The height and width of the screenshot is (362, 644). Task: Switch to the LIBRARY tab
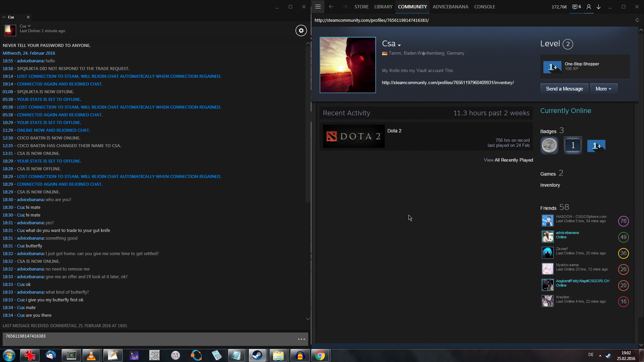tap(383, 7)
